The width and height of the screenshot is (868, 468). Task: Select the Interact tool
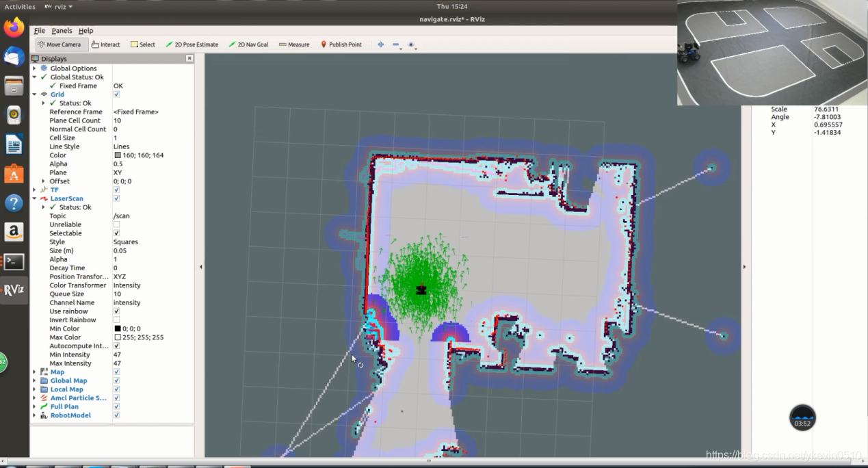click(x=106, y=44)
